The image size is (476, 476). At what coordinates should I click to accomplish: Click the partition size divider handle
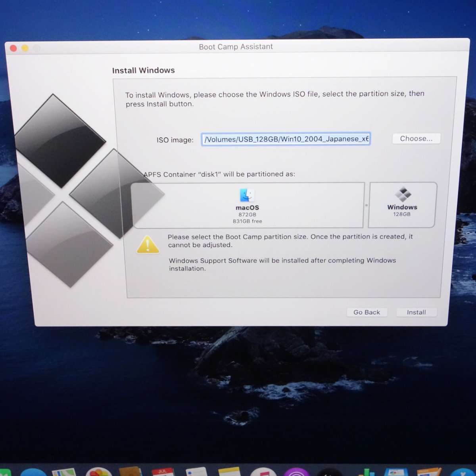pos(366,205)
